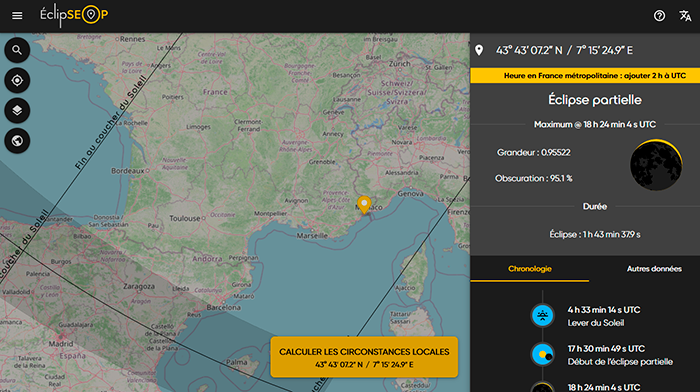
Task: Switch to globe view
Action: pyautogui.click(x=17, y=141)
